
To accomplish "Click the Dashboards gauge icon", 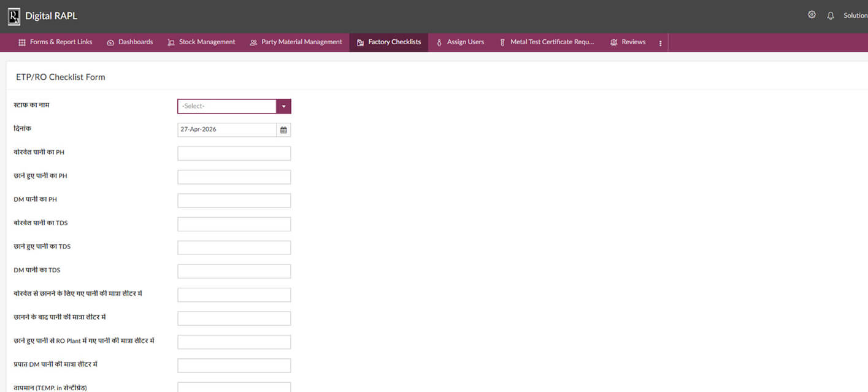I will pos(110,42).
